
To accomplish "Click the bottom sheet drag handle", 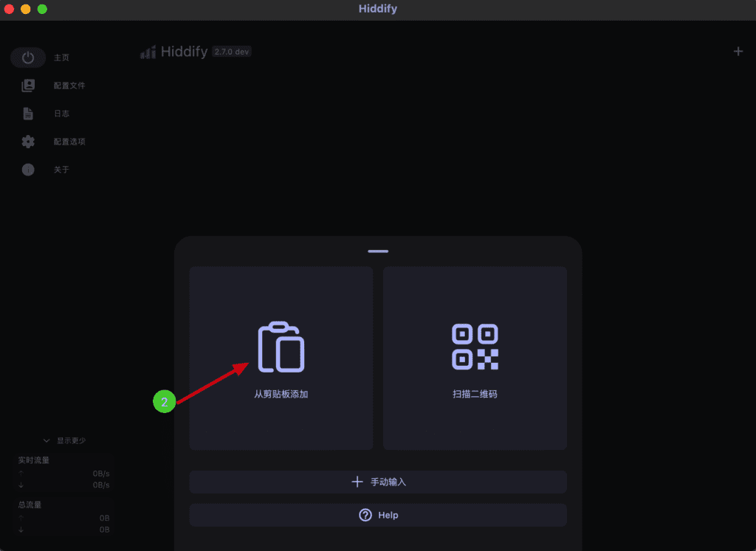I will click(x=378, y=252).
